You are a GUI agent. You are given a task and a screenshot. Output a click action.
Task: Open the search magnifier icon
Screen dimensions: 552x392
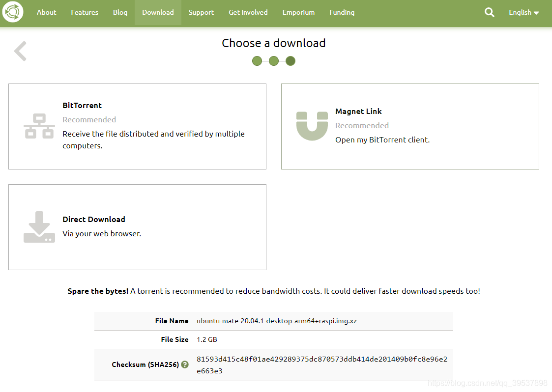[490, 12]
